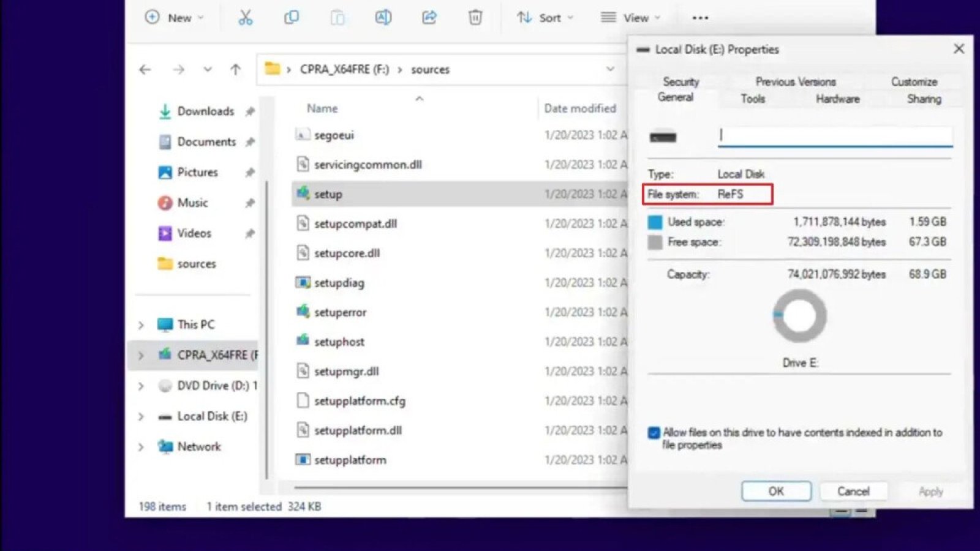Expand Network tree node
This screenshot has height=551, width=980.
[141, 447]
